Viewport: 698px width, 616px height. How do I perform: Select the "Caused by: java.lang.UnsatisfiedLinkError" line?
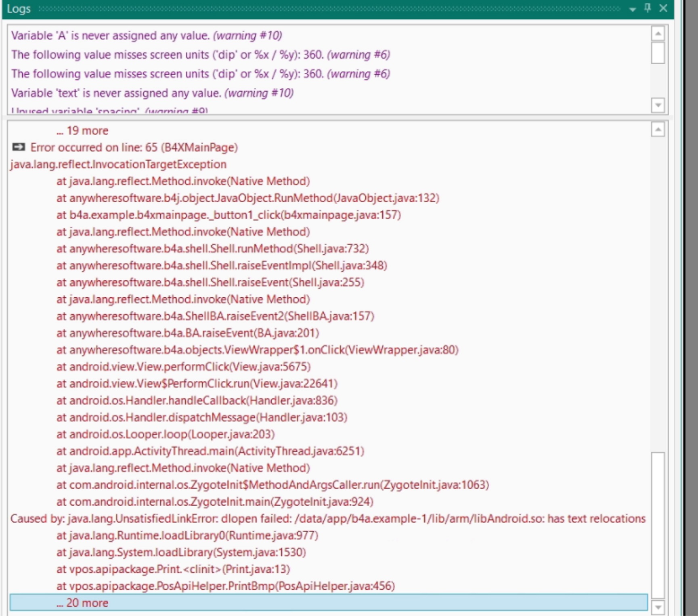tap(328, 519)
